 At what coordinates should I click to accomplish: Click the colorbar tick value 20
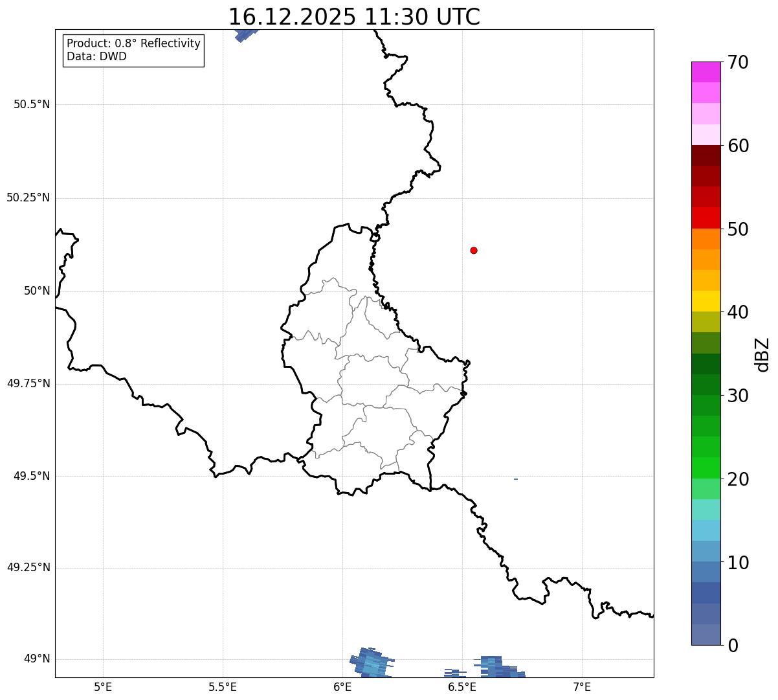738,479
